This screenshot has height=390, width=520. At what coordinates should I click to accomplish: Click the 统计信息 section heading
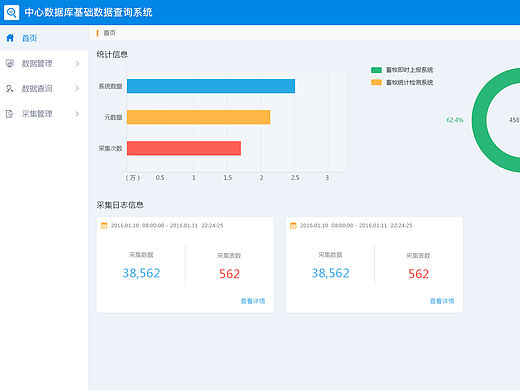[x=112, y=54]
